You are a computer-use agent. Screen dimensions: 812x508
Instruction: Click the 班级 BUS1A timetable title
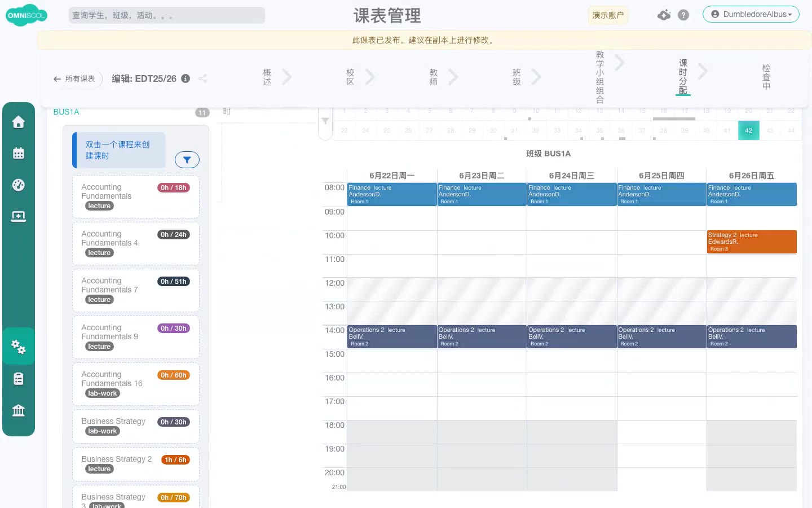pyautogui.click(x=548, y=154)
